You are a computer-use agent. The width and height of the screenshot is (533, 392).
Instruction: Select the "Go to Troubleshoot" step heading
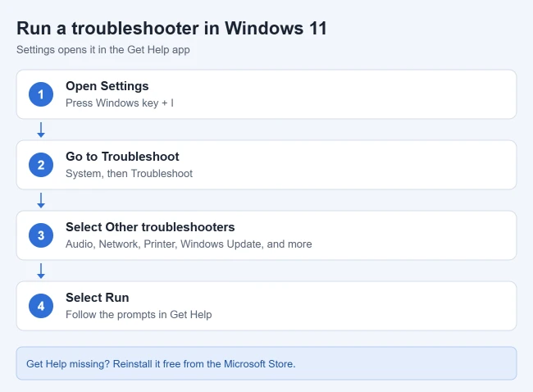[x=122, y=157]
